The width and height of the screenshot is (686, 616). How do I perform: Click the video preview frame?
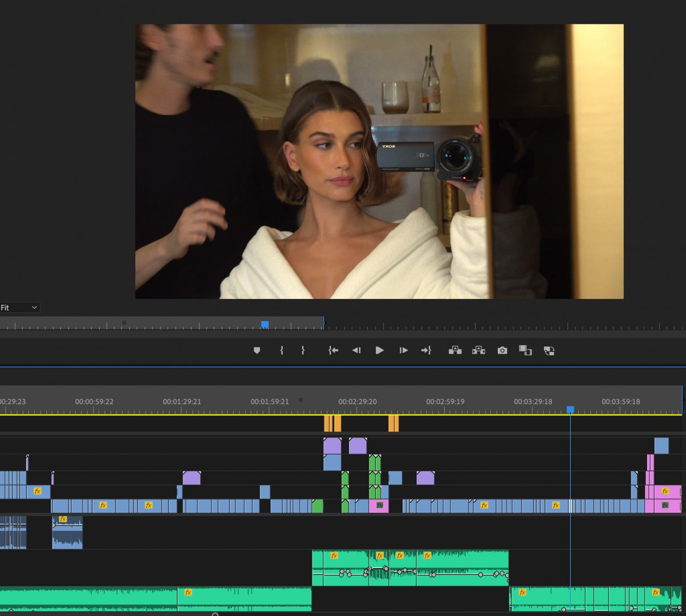point(379,161)
